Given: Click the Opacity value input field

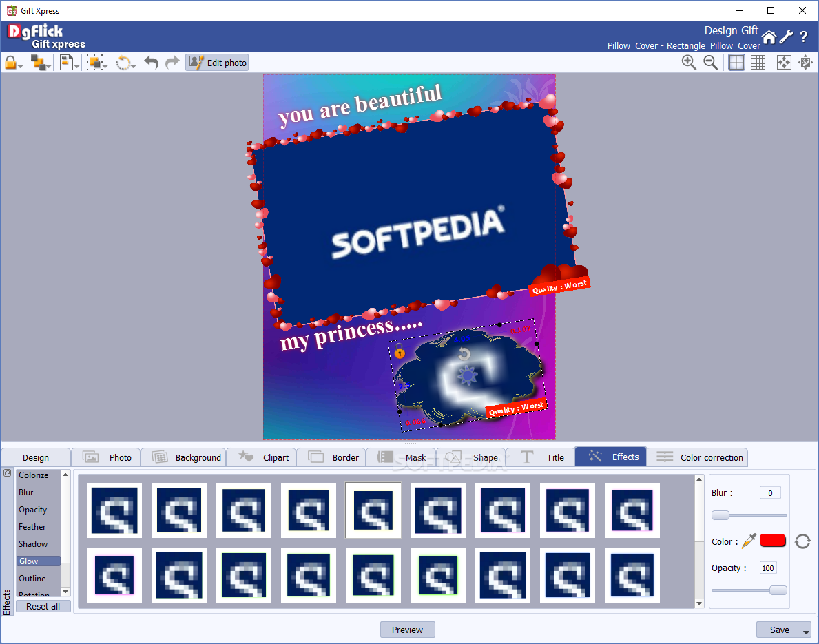Looking at the screenshot, I should [768, 568].
